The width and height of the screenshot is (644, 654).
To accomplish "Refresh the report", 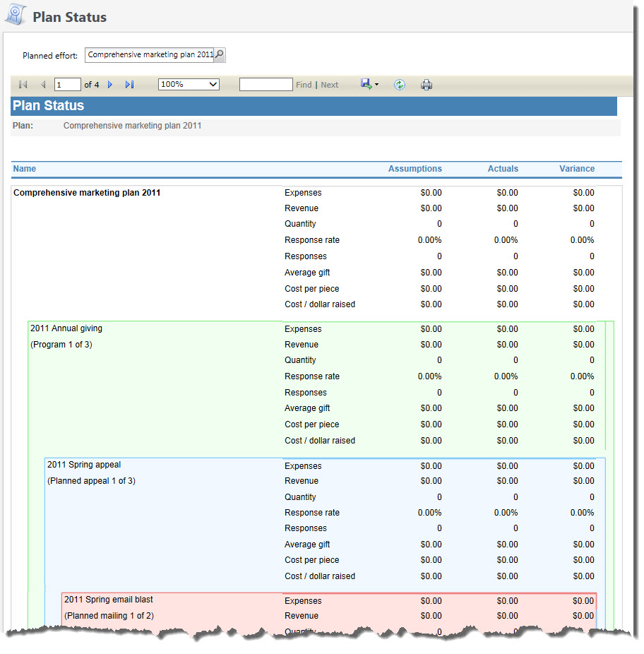I will pyautogui.click(x=400, y=85).
